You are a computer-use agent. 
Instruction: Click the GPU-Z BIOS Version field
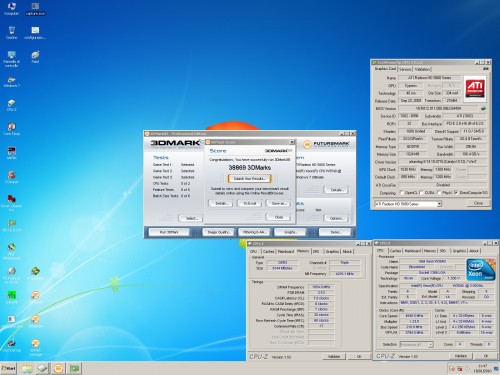[x=438, y=108]
